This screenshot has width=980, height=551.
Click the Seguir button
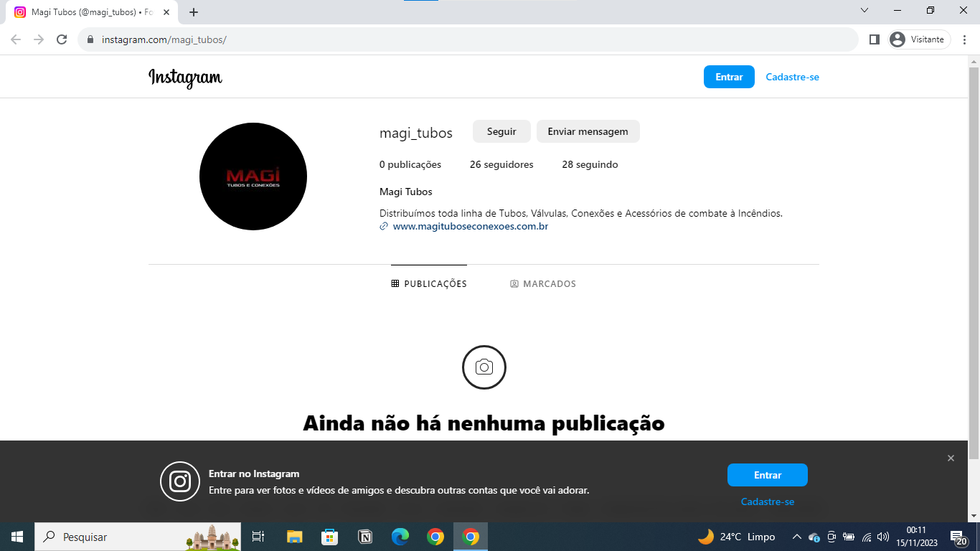[x=501, y=131]
